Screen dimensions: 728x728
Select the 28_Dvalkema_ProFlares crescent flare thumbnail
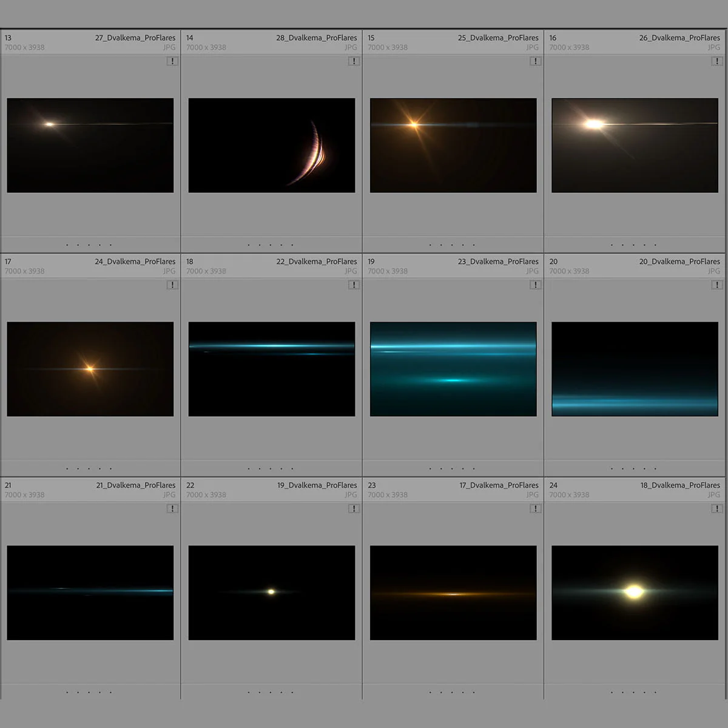pyautogui.click(x=272, y=146)
